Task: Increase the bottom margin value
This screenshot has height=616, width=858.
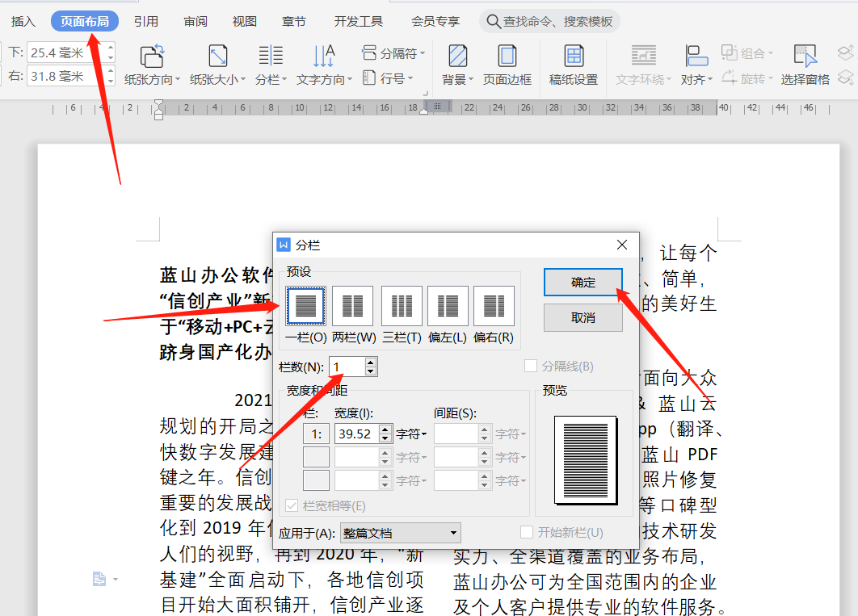Action: (111, 48)
